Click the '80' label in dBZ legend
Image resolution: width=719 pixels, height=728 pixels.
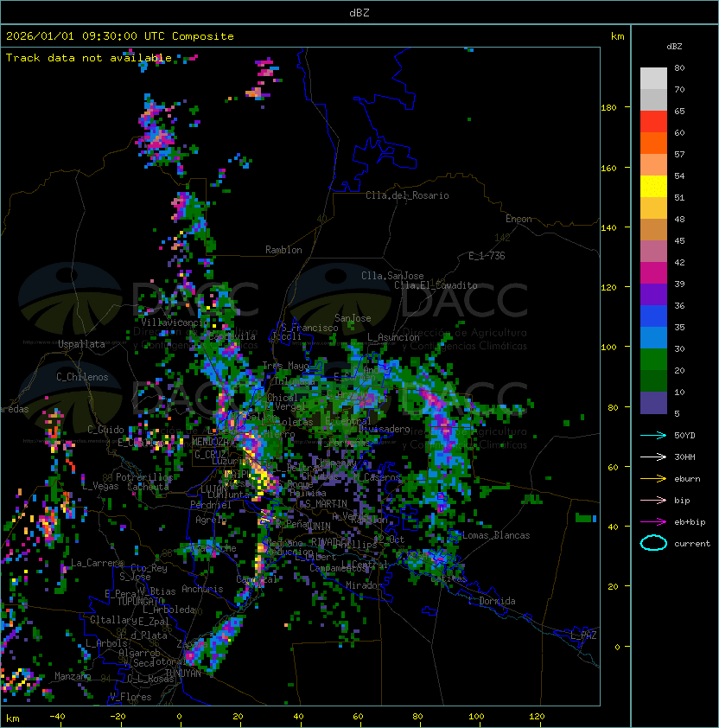click(679, 67)
